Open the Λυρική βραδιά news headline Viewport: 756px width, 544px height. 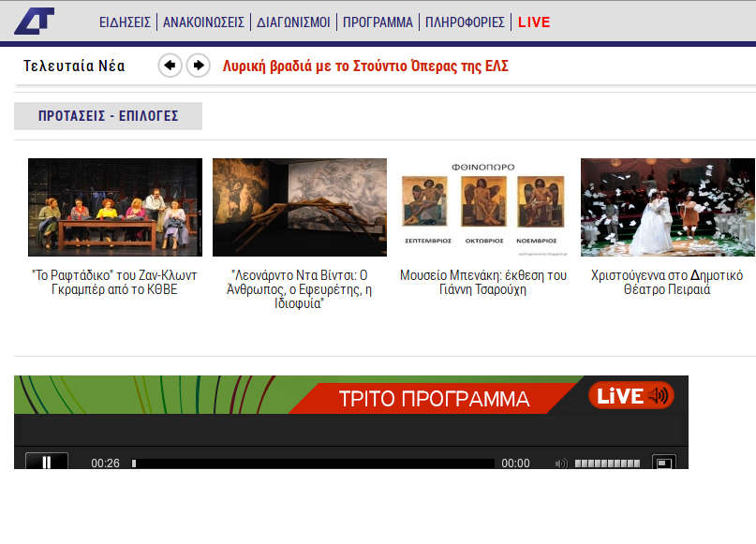(x=365, y=66)
